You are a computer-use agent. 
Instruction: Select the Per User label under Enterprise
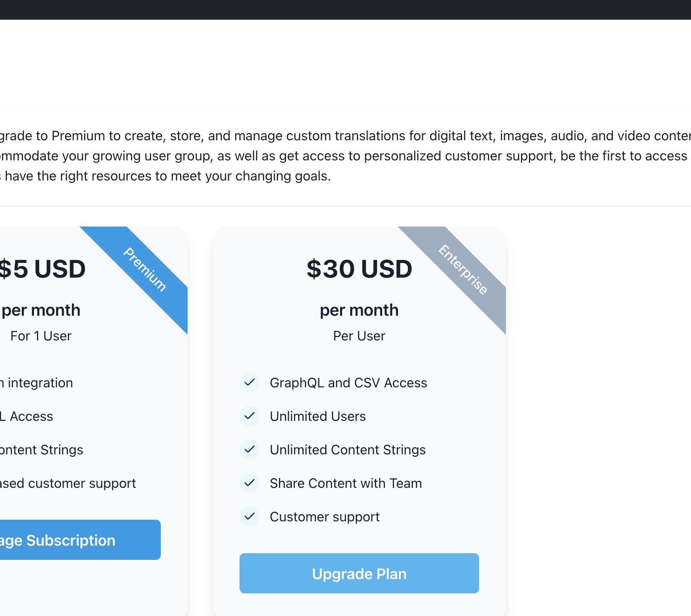(x=359, y=336)
